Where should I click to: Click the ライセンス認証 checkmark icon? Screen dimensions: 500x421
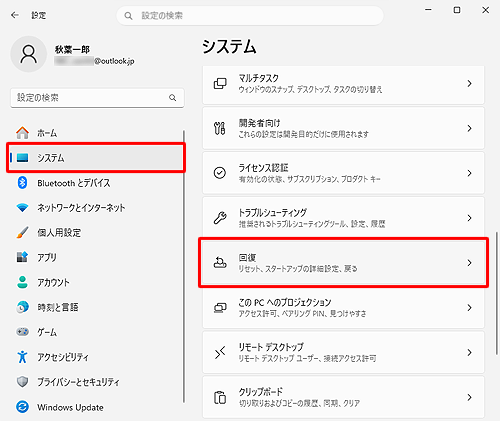tap(220, 173)
